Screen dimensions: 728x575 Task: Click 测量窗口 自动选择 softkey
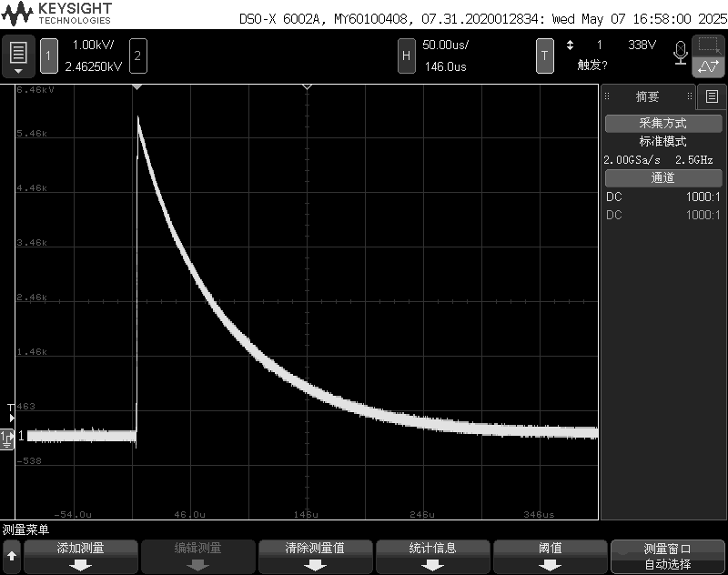[x=668, y=557]
